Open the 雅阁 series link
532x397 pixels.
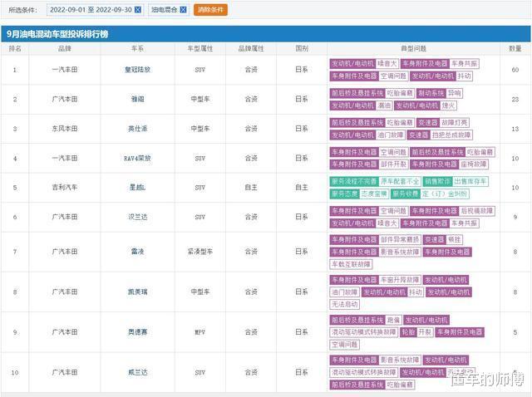point(137,99)
